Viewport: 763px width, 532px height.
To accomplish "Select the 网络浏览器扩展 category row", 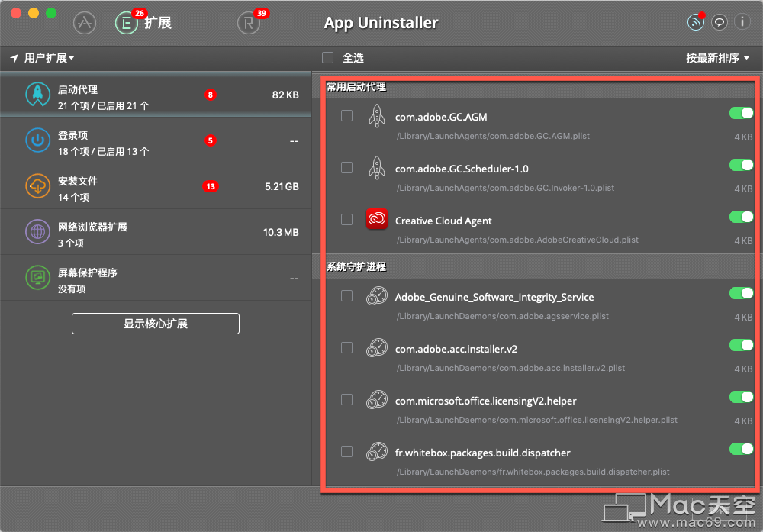I will click(156, 232).
